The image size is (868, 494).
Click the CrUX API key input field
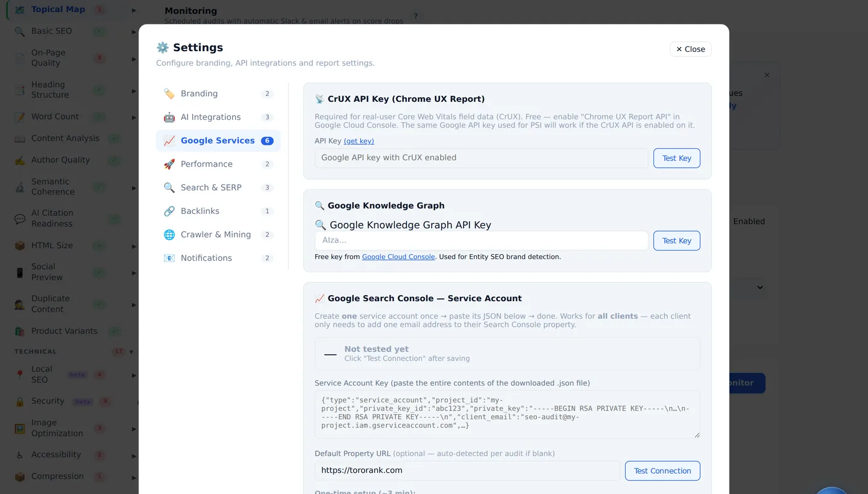click(x=481, y=158)
